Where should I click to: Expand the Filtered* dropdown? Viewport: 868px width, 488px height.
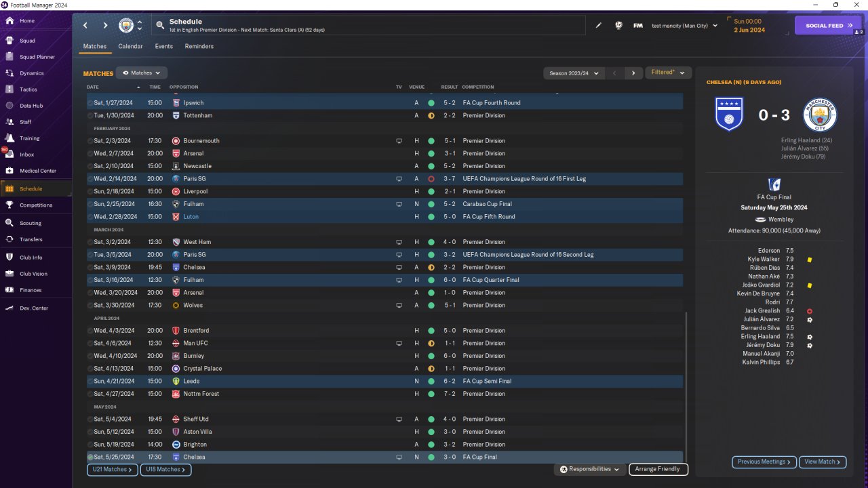click(x=668, y=73)
